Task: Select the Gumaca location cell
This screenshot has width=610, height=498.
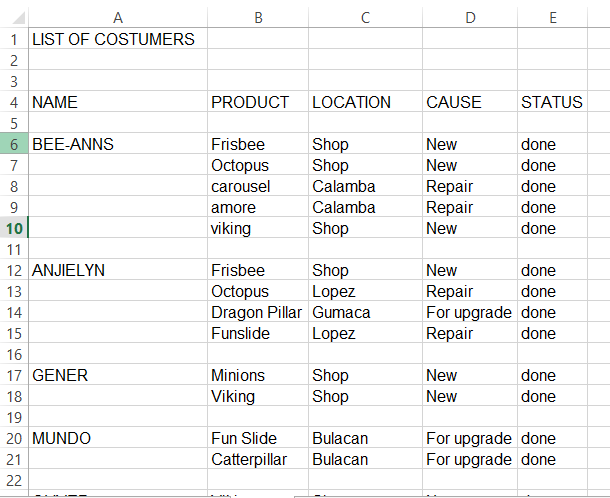Action: pyautogui.click(x=341, y=312)
